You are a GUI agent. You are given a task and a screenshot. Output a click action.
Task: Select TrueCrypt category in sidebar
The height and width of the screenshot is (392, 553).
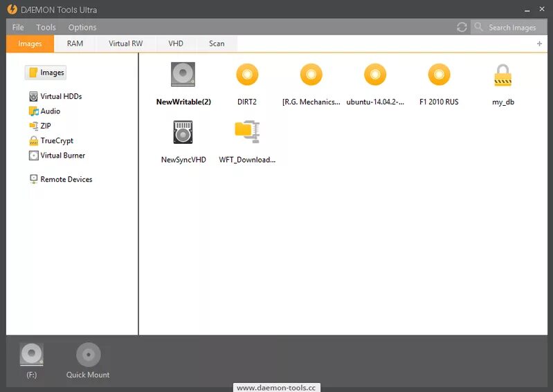(x=51, y=140)
